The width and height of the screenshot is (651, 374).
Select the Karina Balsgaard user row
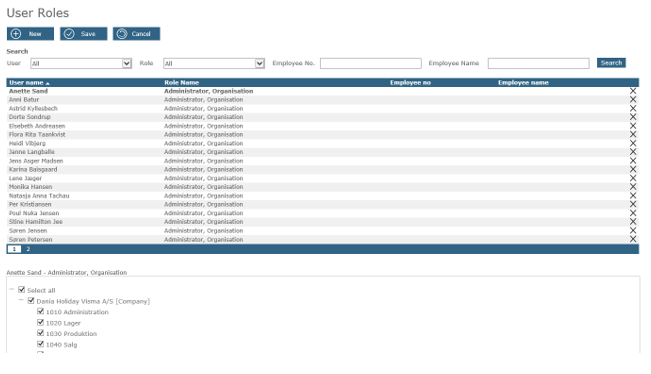click(323, 169)
